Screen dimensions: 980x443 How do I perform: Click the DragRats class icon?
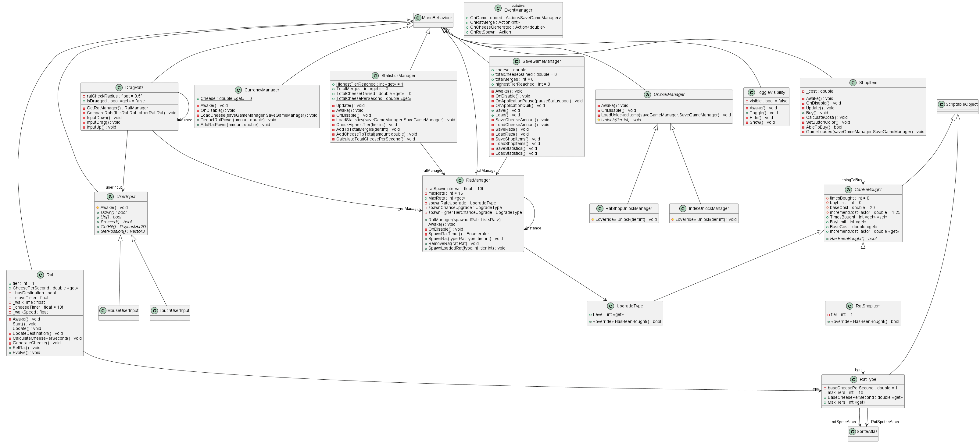click(119, 87)
